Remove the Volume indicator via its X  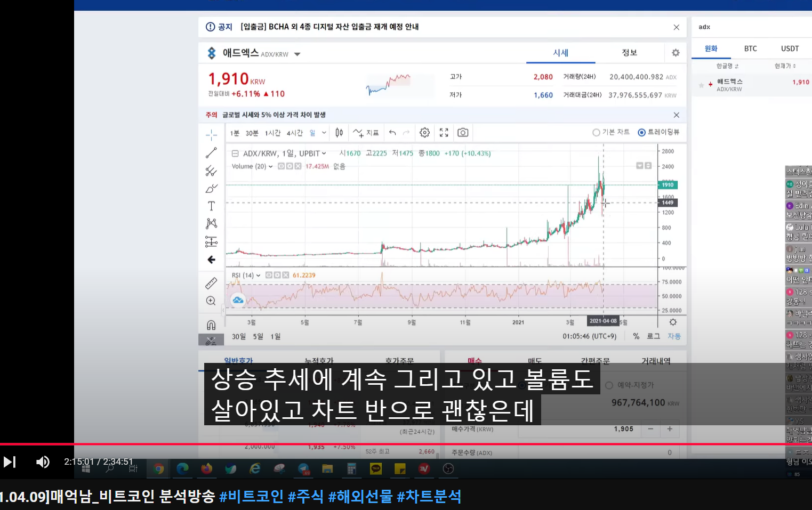pos(298,166)
